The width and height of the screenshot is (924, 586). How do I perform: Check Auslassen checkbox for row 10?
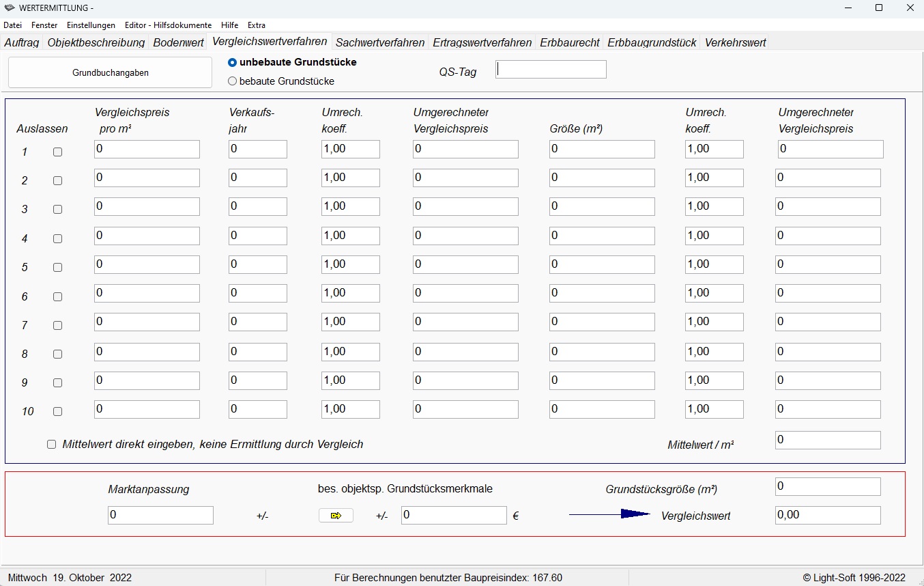click(x=57, y=412)
